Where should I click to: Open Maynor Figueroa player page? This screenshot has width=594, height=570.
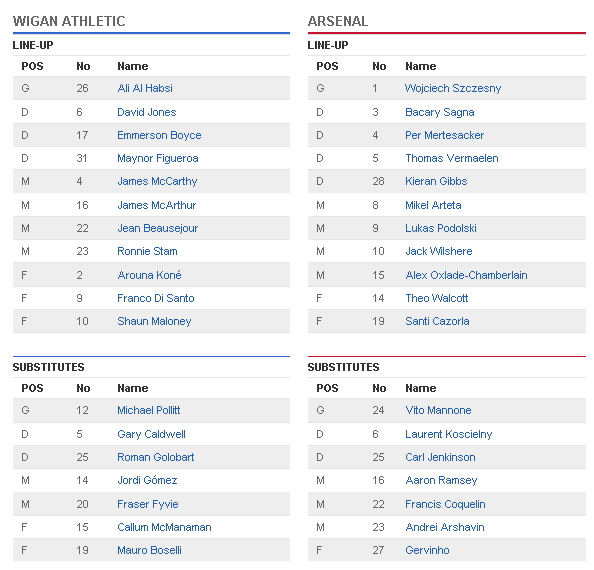pyautogui.click(x=158, y=158)
